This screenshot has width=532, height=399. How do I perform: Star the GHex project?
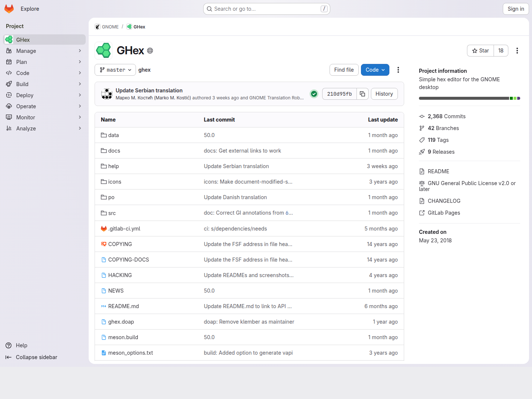[480, 51]
